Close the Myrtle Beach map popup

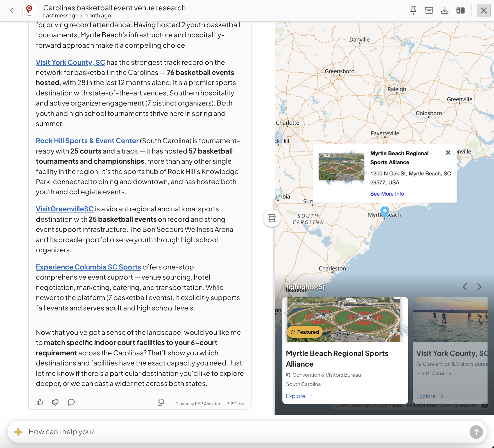(448, 152)
